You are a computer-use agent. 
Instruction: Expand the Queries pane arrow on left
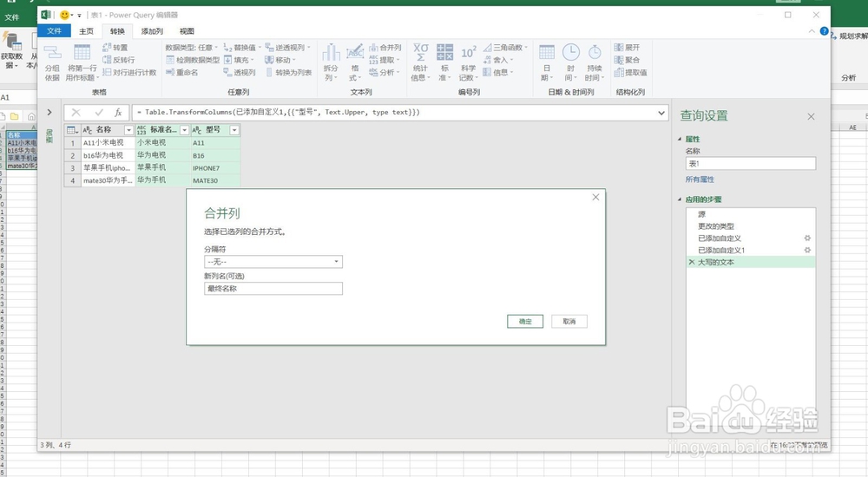point(49,113)
